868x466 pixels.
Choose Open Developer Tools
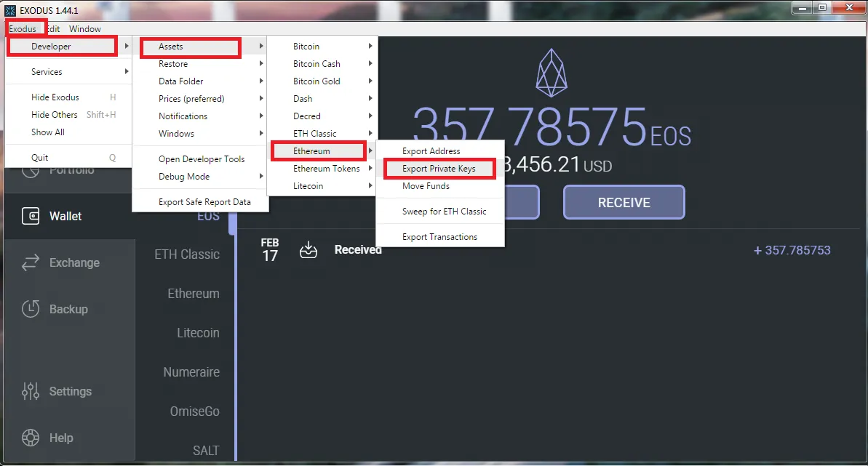coord(200,159)
